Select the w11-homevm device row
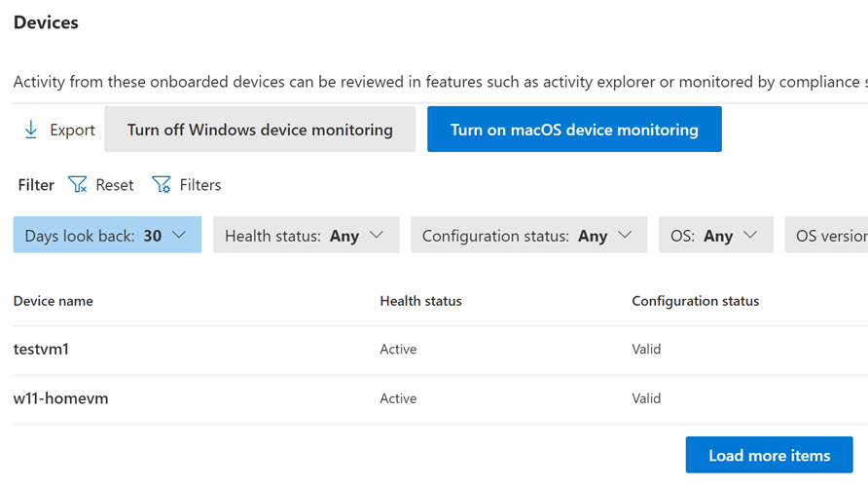The image size is (868, 488). 60,398
